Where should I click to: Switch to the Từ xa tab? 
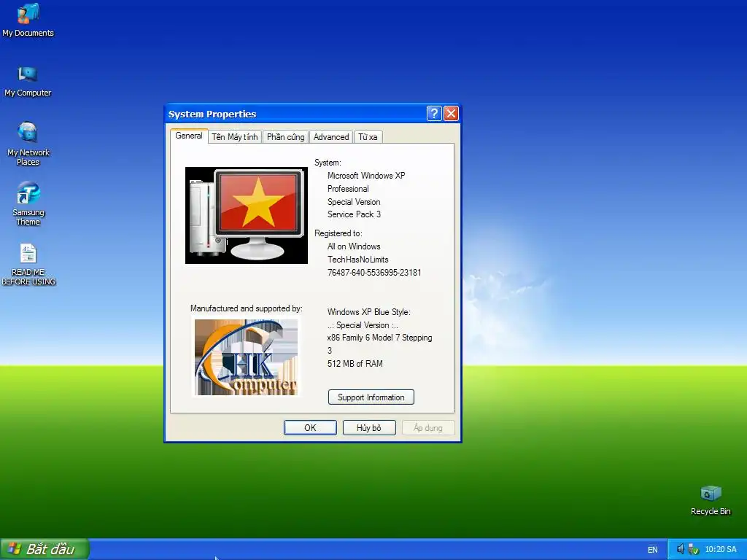(x=368, y=137)
